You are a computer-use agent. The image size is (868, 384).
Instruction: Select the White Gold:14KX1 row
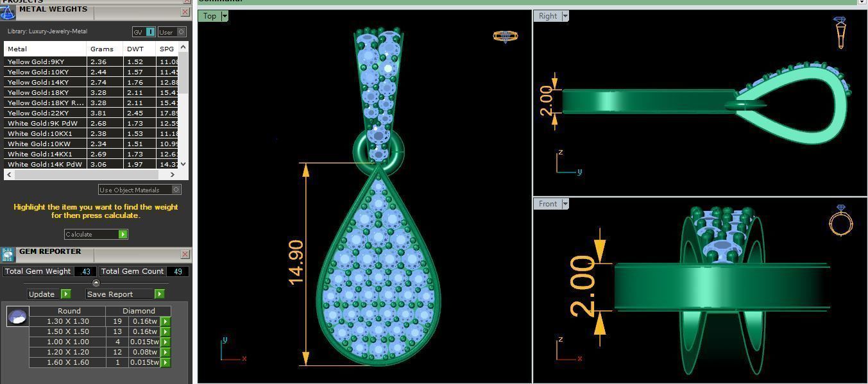pyautogui.click(x=91, y=154)
